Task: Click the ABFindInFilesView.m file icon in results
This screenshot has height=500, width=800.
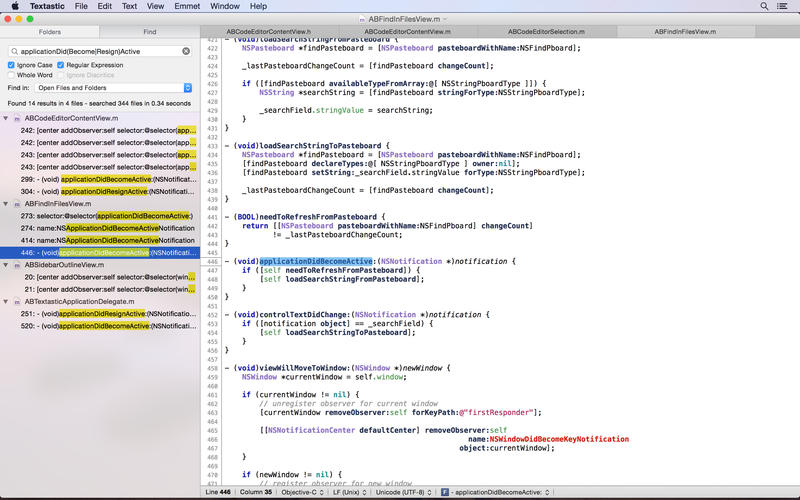Action: [x=17, y=203]
